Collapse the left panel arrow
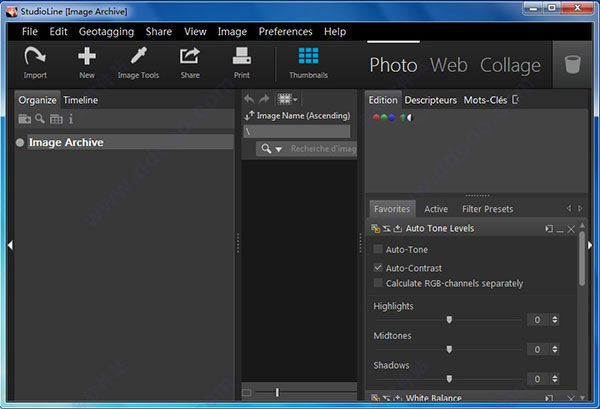This screenshot has height=409, width=600. click(x=10, y=245)
